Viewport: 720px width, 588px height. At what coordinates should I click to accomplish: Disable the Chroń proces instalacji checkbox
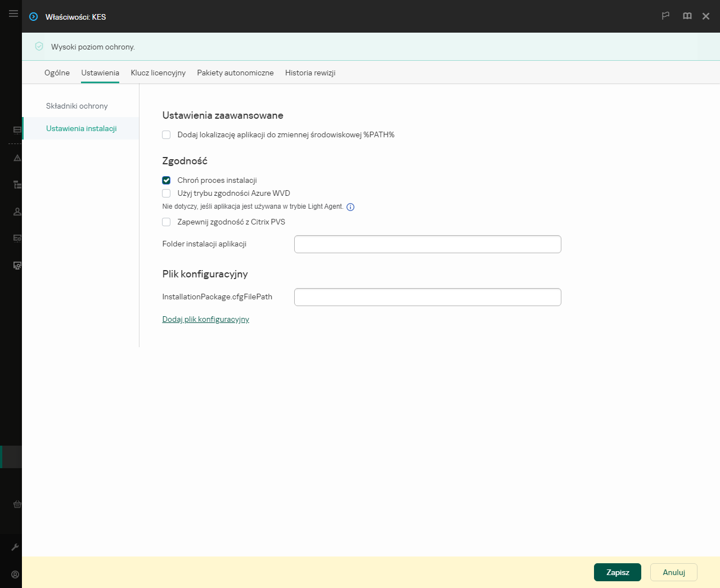point(166,180)
